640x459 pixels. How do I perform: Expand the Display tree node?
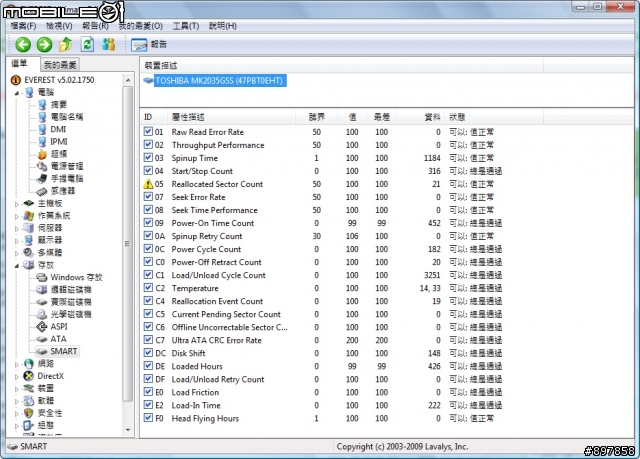[17, 241]
